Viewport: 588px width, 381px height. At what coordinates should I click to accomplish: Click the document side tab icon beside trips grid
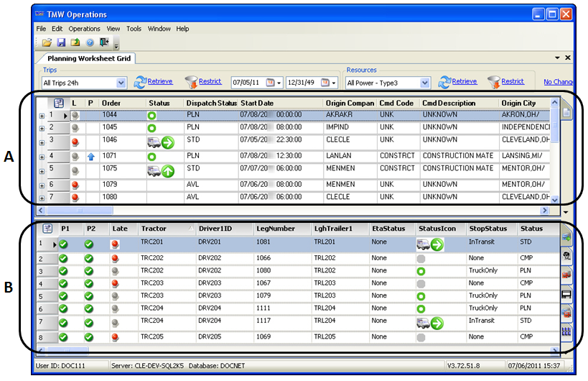566,113
